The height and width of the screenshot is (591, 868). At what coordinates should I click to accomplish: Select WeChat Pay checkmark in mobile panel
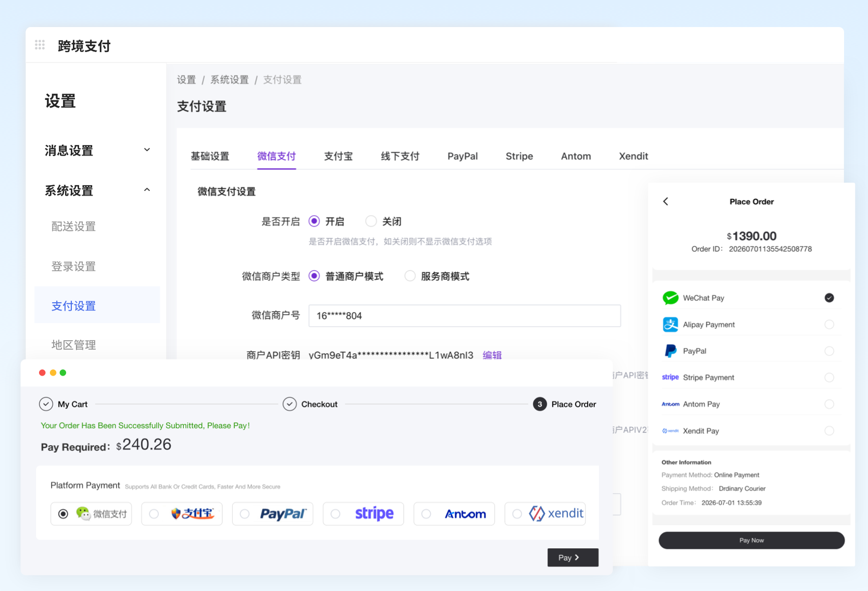[829, 298]
